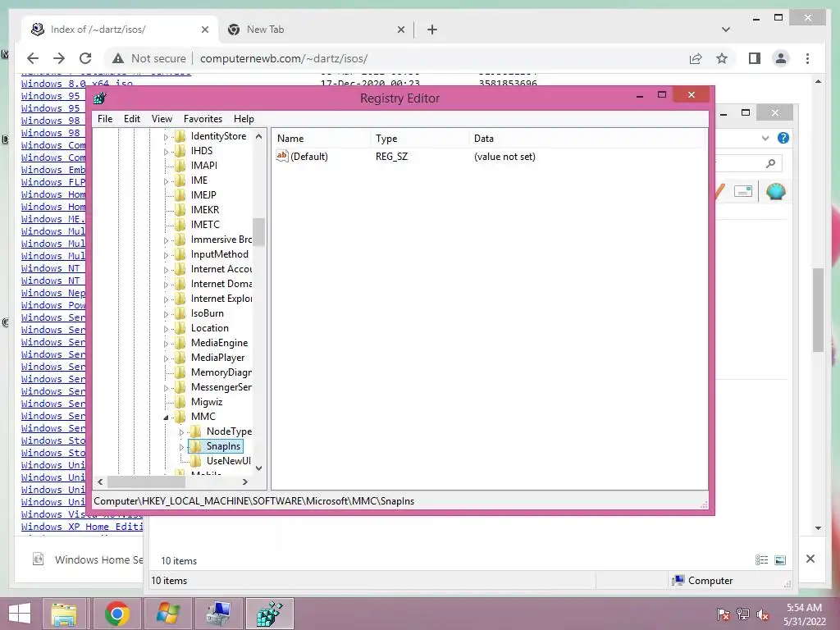
Task: Open the Windows 8.0 x64 iso link
Action: coord(76,84)
